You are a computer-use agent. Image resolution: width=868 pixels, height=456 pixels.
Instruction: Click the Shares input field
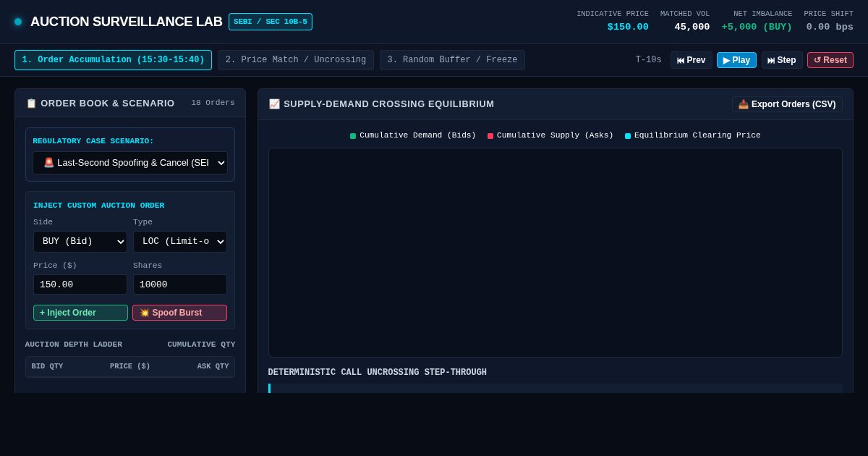pos(180,284)
